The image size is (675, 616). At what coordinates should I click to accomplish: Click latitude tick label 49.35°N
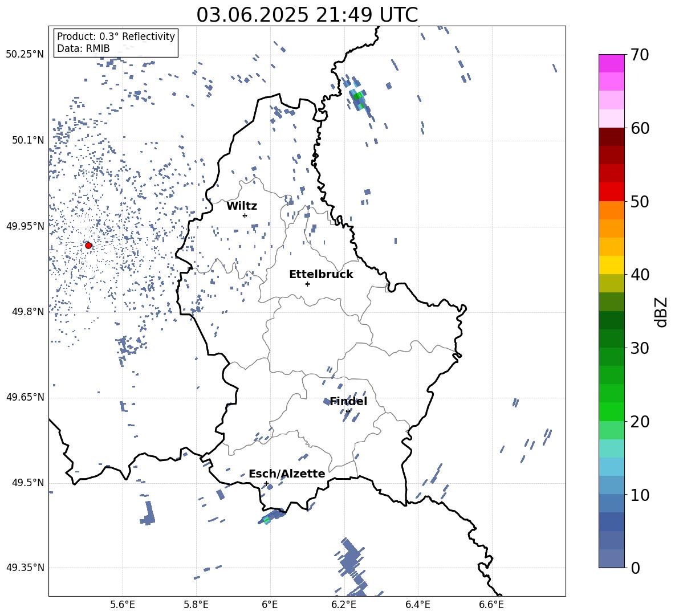[25, 568]
